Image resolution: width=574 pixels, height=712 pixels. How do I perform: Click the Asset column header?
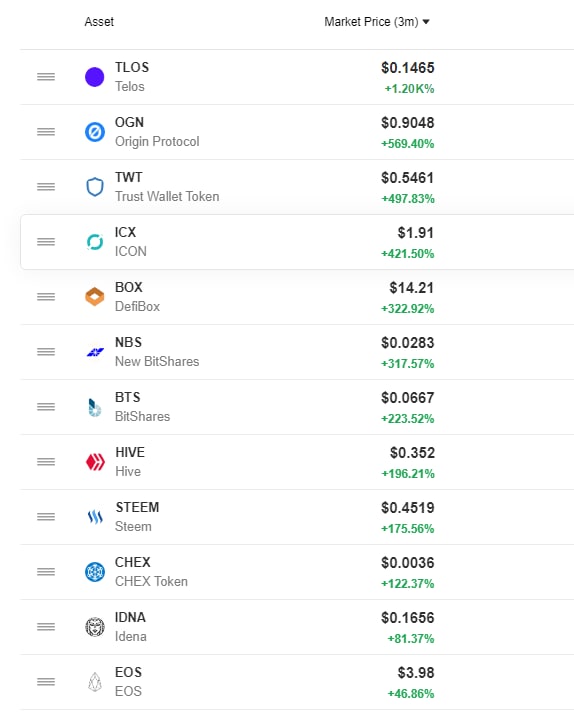[x=99, y=22]
